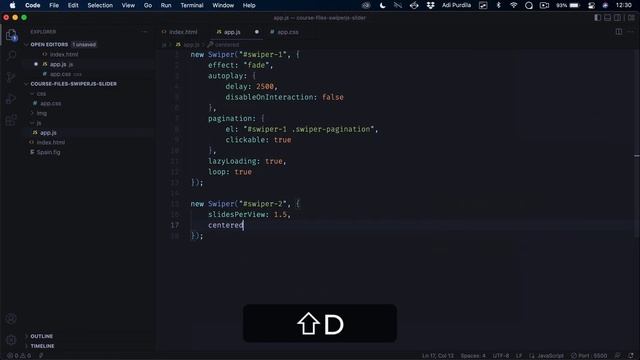
Task: Click UTF-8 encoding status item
Action: tap(501, 356)
